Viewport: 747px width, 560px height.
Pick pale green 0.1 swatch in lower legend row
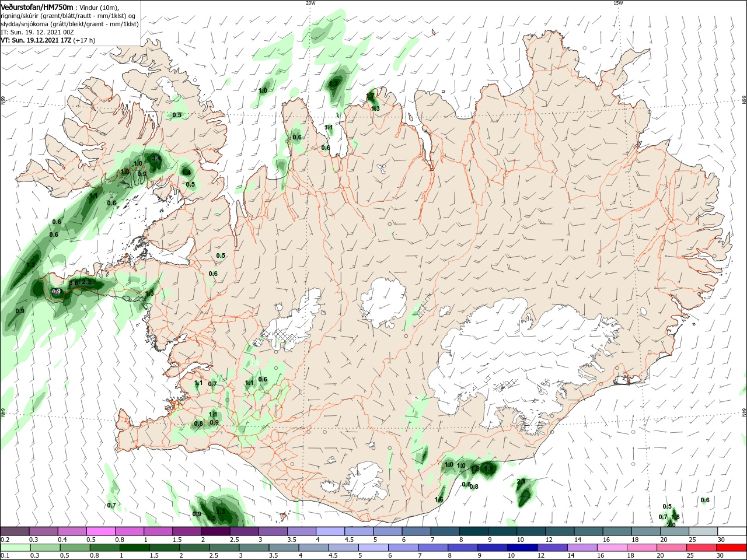(x=15, y=548)
